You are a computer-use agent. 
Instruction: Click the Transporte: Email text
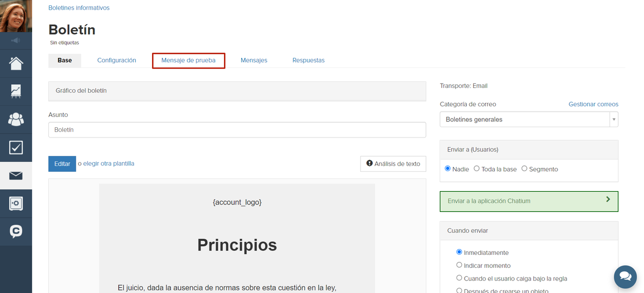click(x=464, y=86)
